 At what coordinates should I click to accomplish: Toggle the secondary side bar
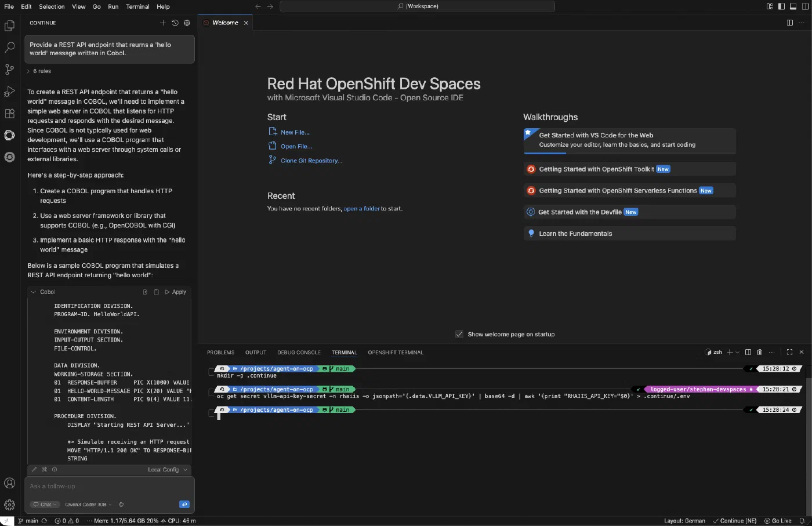coord(804,6)
